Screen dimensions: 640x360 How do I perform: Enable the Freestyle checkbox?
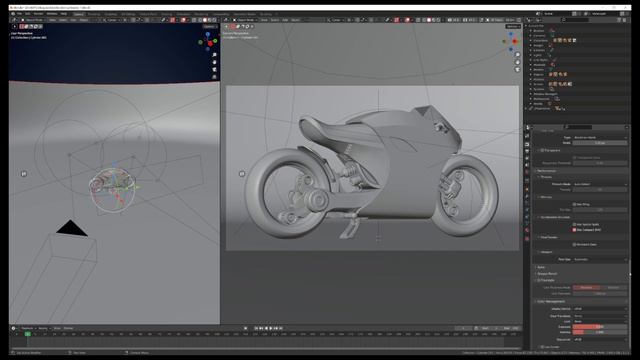539,280
